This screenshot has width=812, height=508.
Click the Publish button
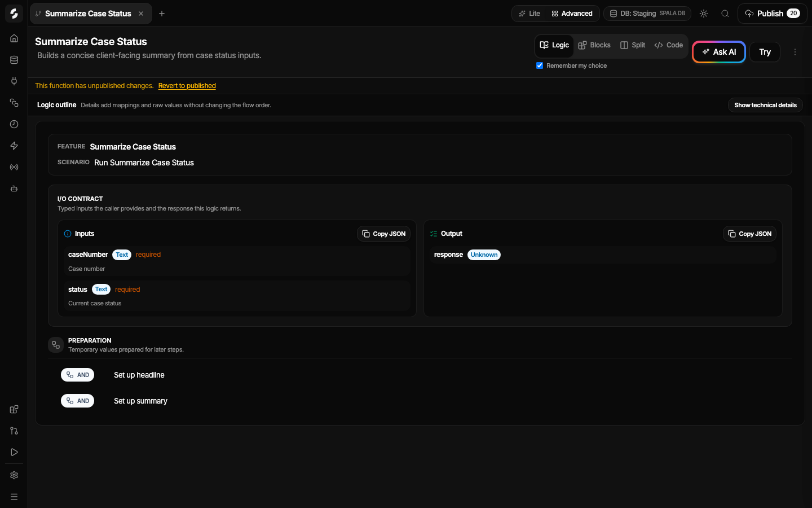(x=773, y=14)
